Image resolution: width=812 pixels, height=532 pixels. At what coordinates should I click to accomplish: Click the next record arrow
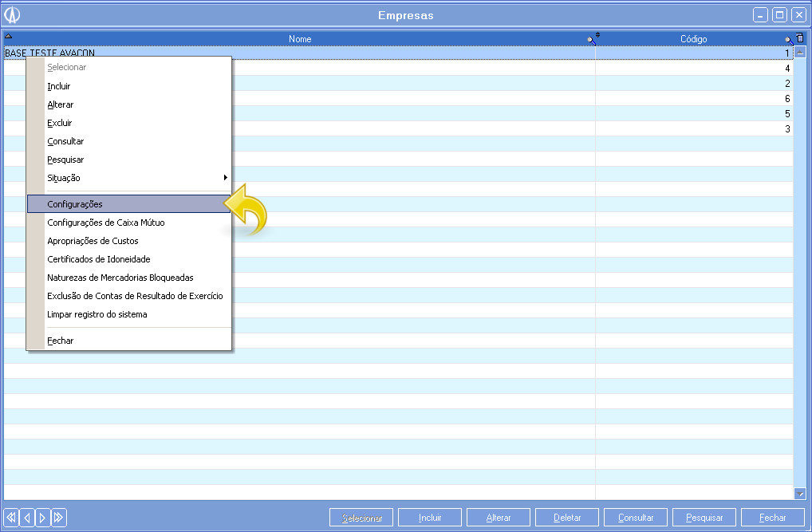pyautogui.click(x=43, y=518)
